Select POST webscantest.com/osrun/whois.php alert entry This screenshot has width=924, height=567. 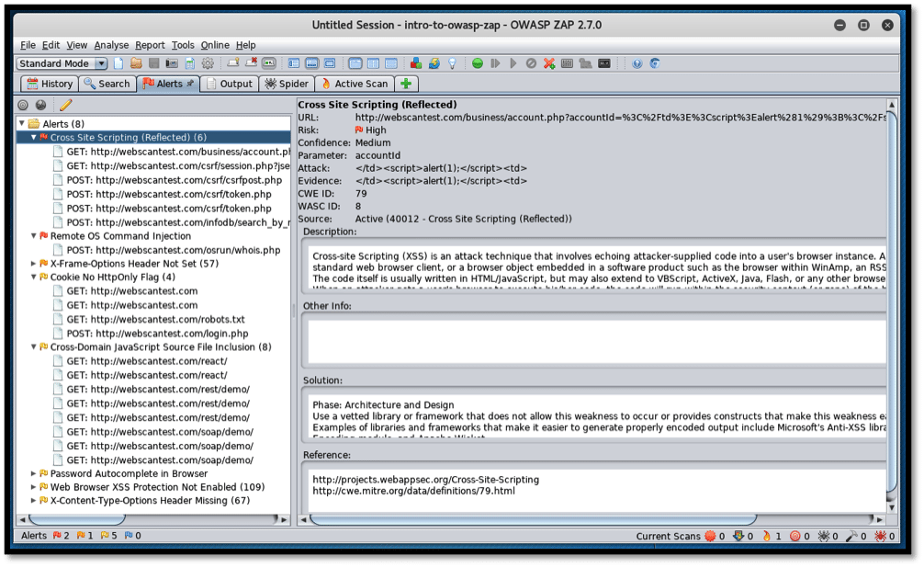(173, 250)
